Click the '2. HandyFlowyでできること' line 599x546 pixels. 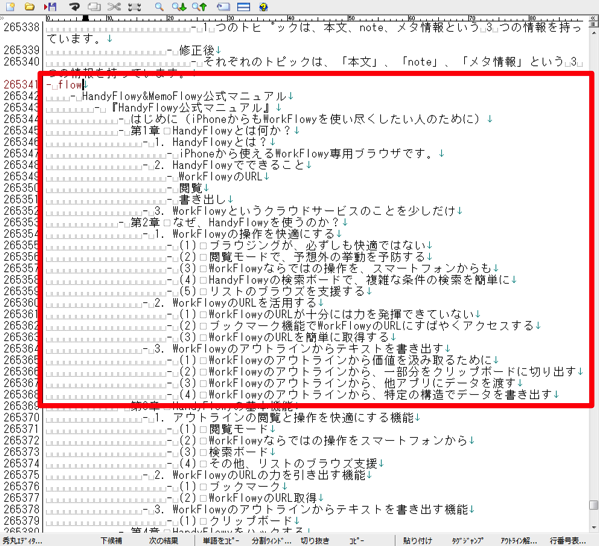pyautogui.click(x=229, y=165)
